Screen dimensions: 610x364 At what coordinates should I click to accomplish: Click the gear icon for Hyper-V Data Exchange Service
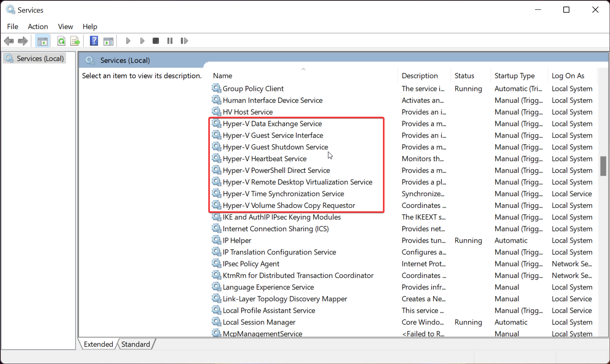[216, 124]
